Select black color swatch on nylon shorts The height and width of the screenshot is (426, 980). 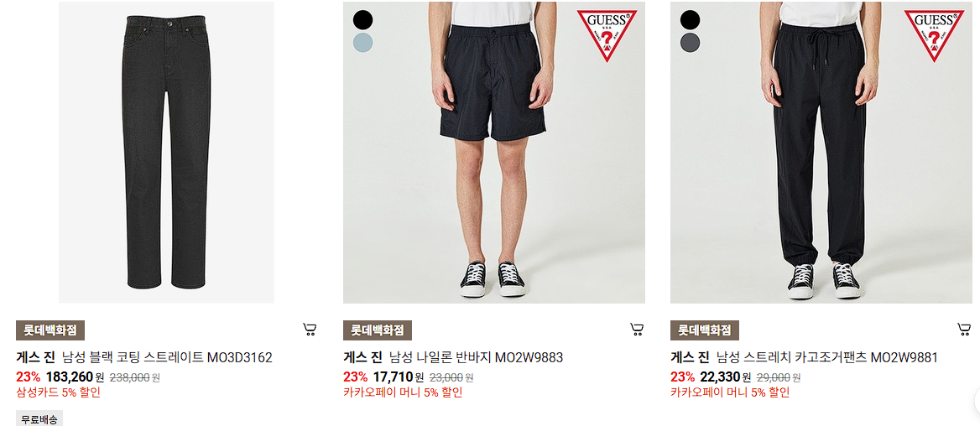[x=362, y=20]
